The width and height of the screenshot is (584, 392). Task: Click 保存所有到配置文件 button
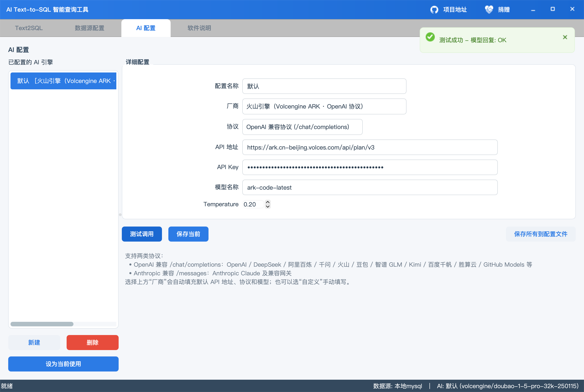pos(540,234)
